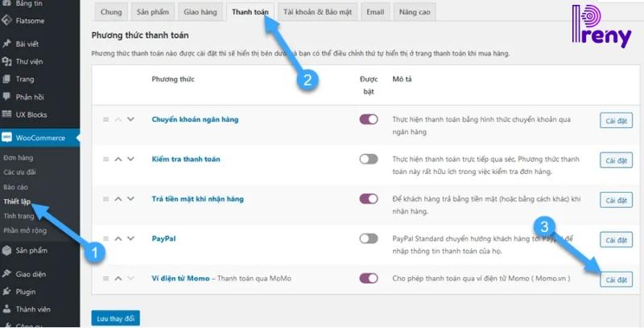Turn off Ví điện tử Momo toggle

coord(369,278)
